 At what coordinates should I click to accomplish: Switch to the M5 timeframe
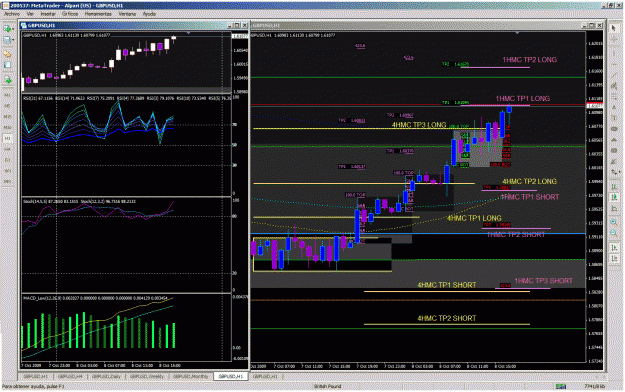click(x=8, y=106)
